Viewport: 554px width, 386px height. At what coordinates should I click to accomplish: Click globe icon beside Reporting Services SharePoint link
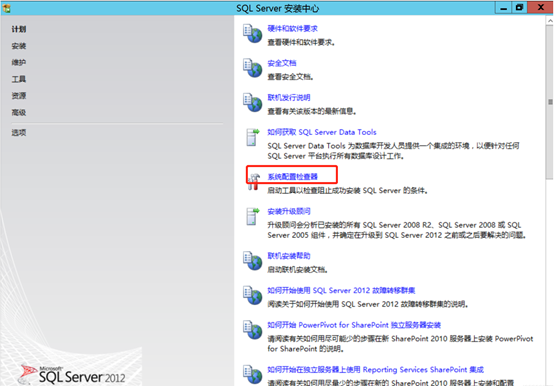point(252,375)
